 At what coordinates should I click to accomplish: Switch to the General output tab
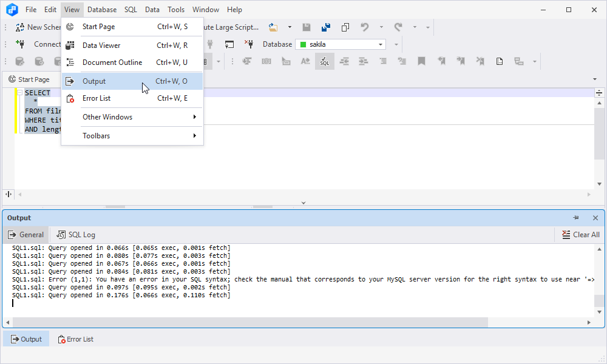click(x=26, y=235)
